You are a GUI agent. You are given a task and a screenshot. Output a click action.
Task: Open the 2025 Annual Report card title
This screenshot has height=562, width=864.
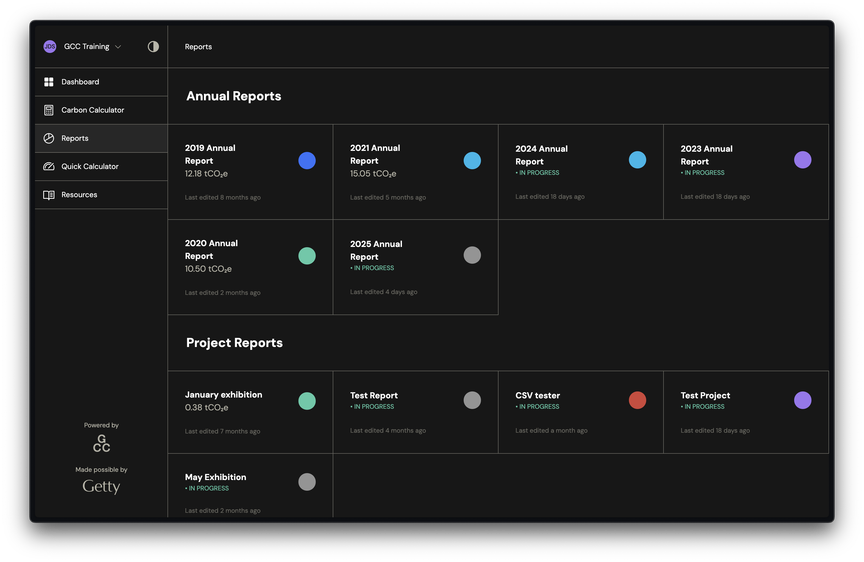[x=376, y=250]
